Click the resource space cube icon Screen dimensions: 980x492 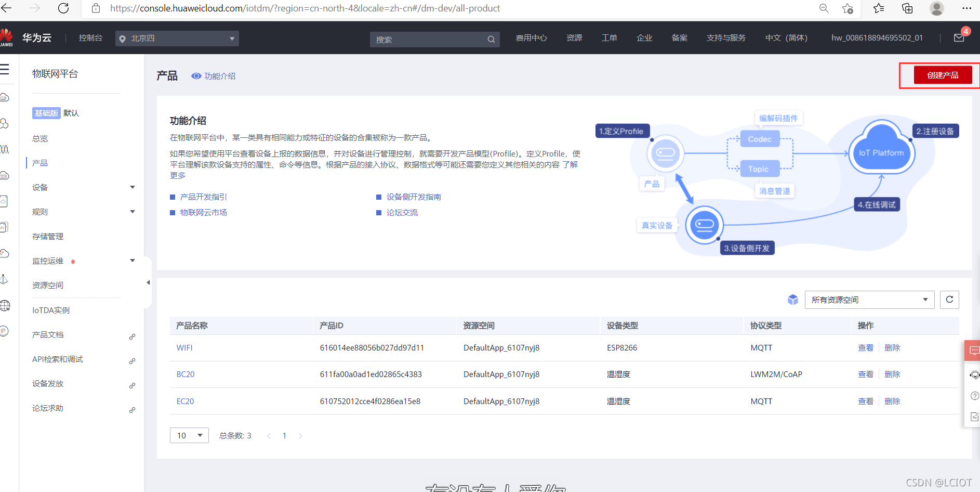[793, 300]
